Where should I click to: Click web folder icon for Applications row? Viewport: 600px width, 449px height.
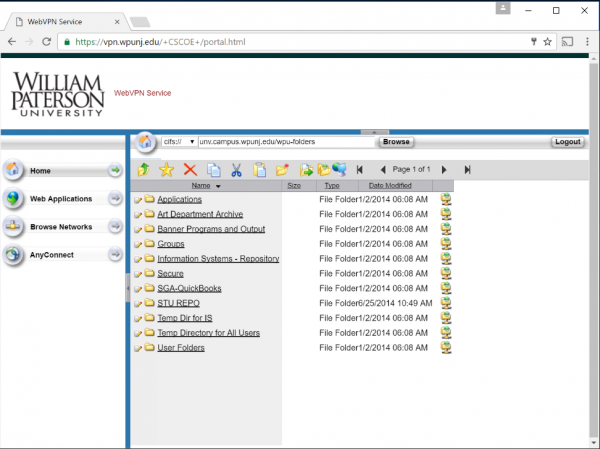[x=445, y=200]
